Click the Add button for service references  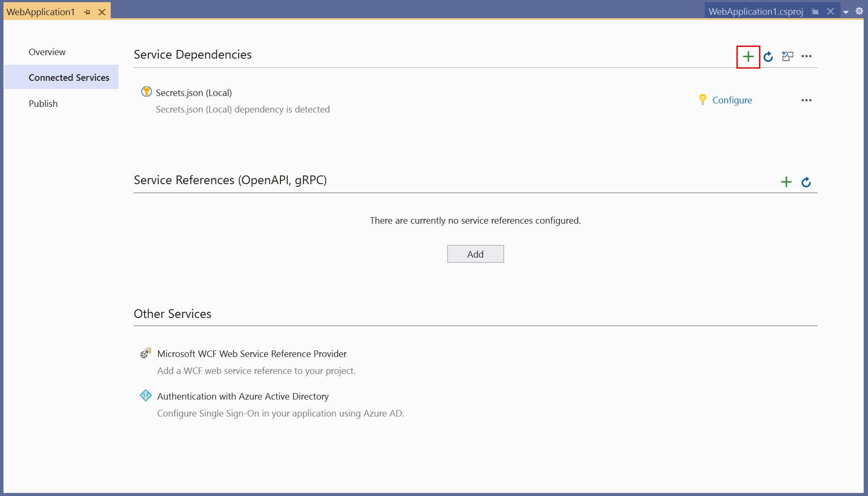[475, 253]
